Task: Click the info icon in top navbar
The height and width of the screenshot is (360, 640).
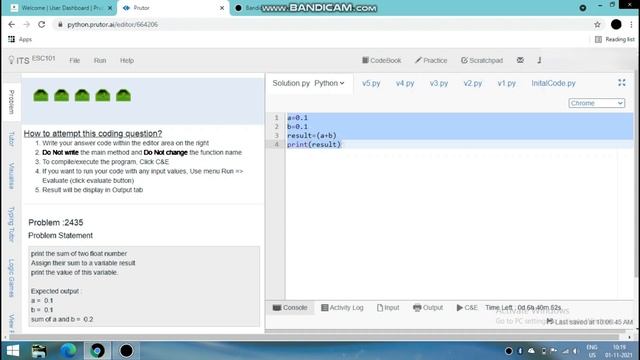Action: (539, 60)
